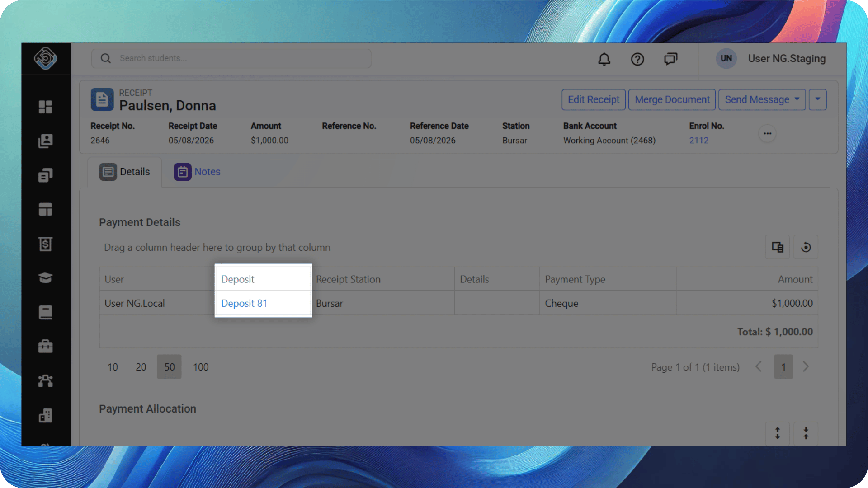The image size is (868, 488).
Task: Go to the next page arrow
Action: tap(806, 366)
